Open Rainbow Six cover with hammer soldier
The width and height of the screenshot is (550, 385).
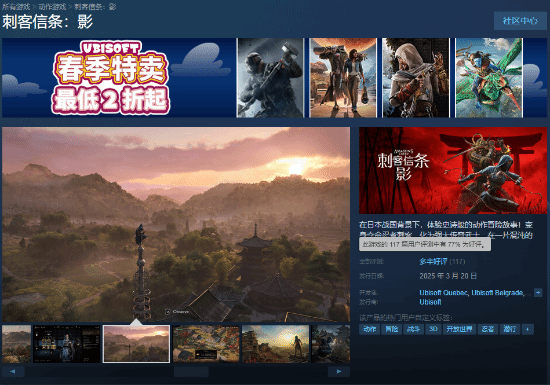click(x=270, y=77)
